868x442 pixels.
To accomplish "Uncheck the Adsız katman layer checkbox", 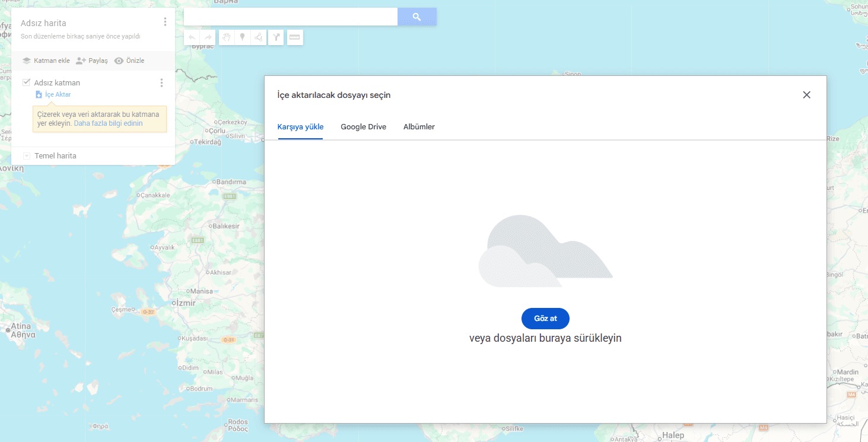I will pos(26,82).
